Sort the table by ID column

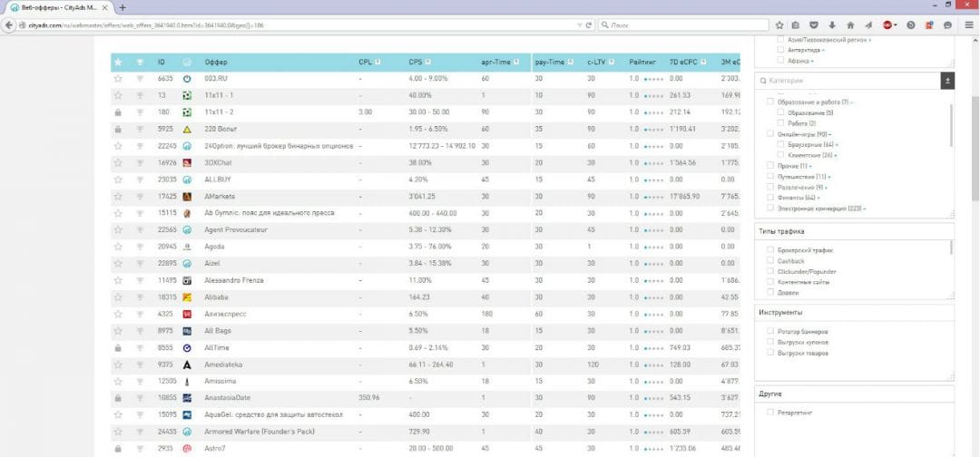162,63
